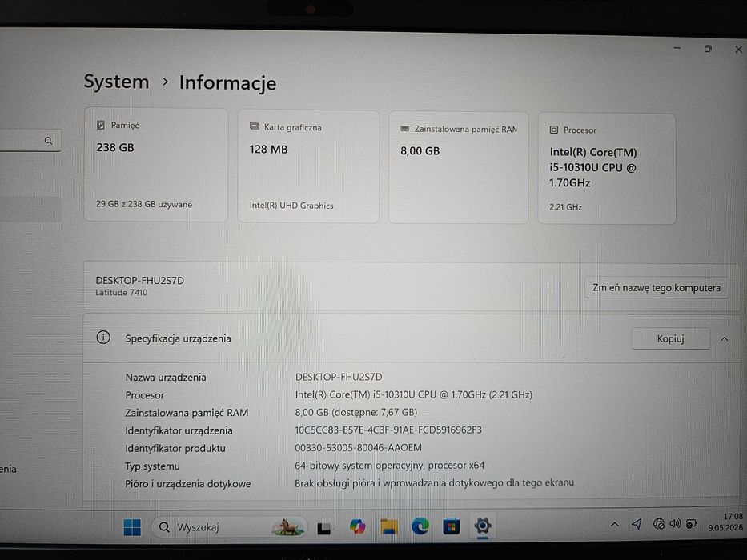Screen dimensions: 747x560
Task: Select the Procesor row value i5-10310U
Action: pyautogui.click(x=413, y=394)
